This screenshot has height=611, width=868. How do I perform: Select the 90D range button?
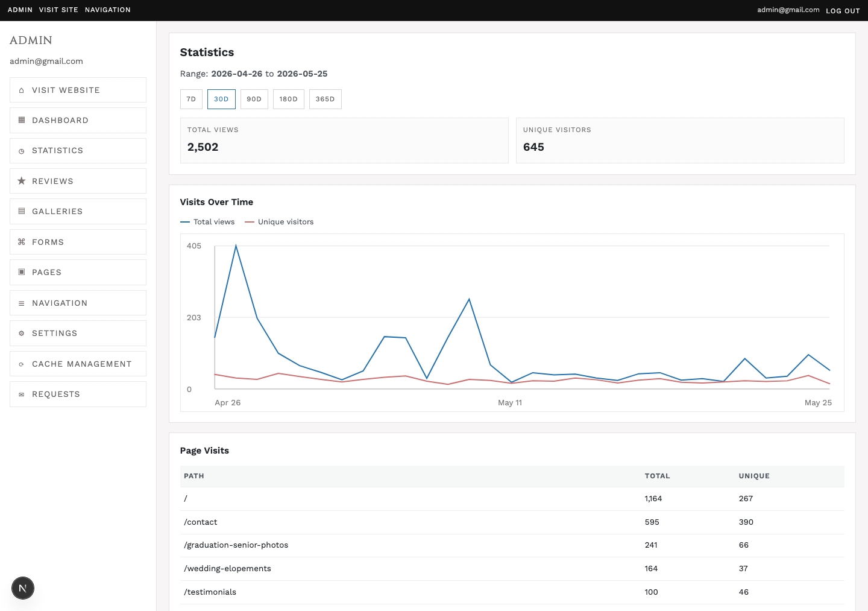254,99
